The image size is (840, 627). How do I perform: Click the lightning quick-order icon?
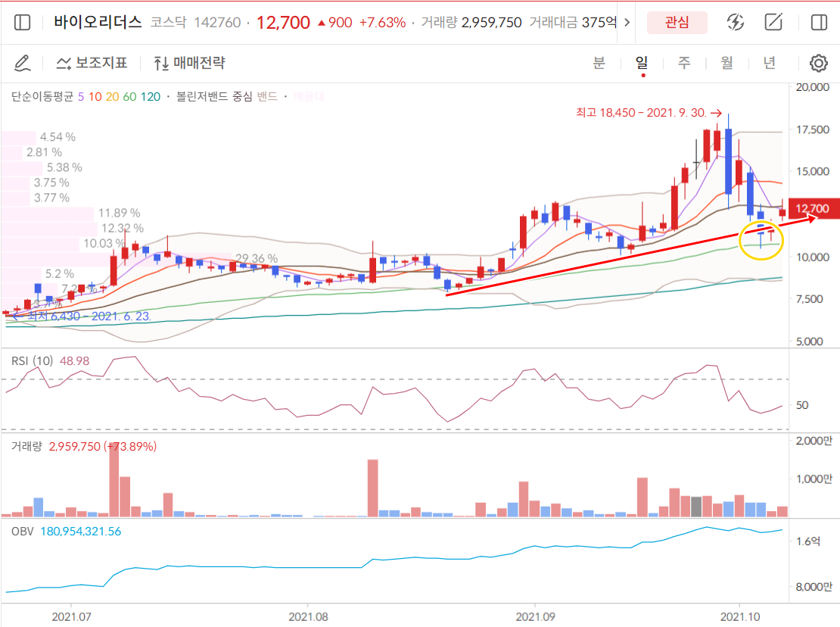point(735,23)
